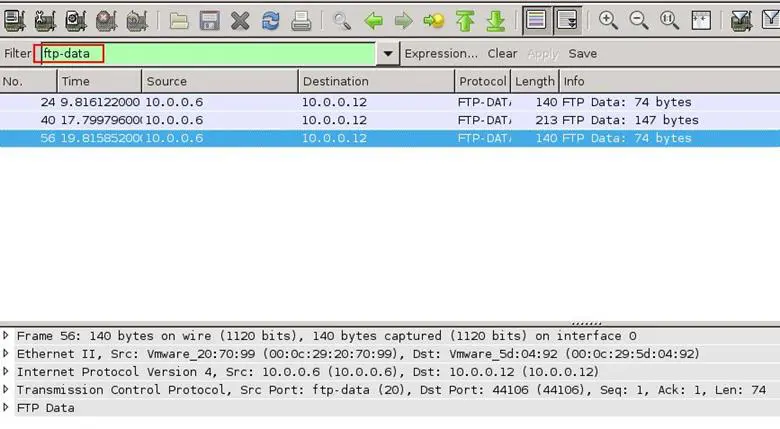Close the capture file with X icon
This screenshot has width=780, height=429.
240,20
